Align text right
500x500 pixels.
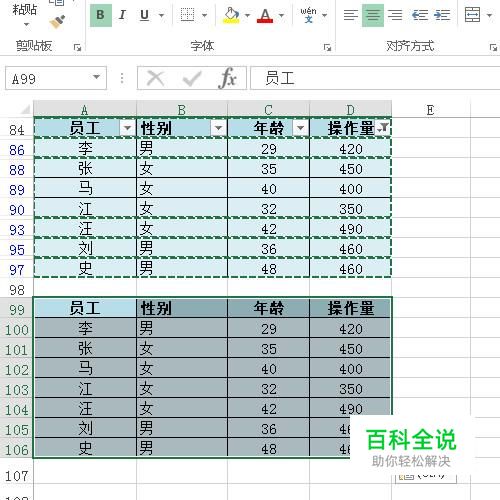click(395, 15)
